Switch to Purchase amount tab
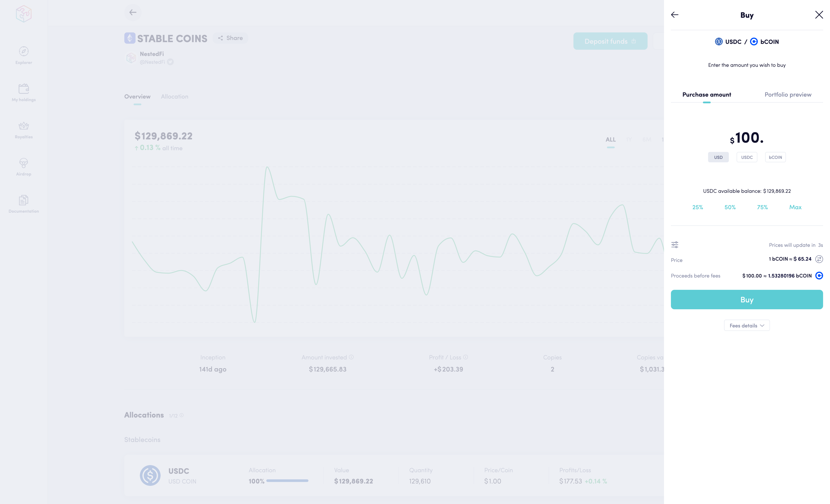Screen dimensions: 830x504 tap(707, 95)
